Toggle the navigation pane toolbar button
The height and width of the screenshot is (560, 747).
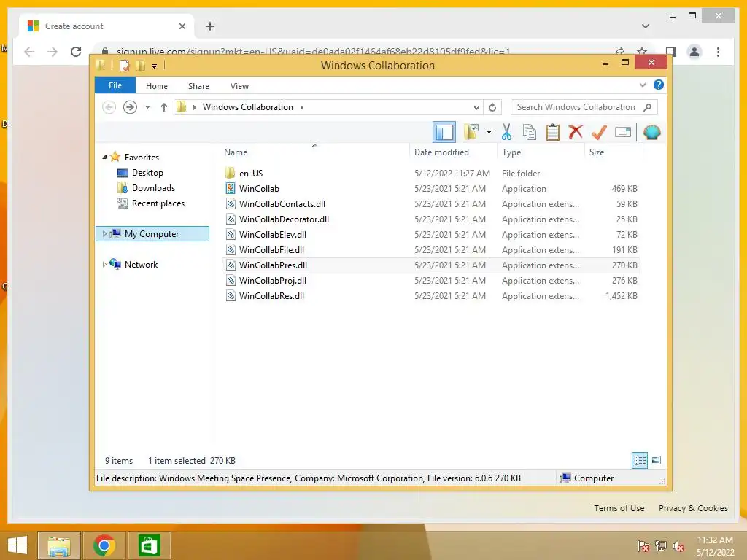tap(444, 132)
